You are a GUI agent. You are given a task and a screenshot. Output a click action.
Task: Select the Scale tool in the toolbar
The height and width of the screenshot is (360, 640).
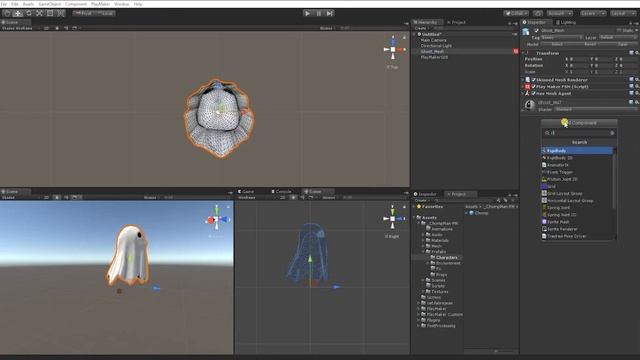pyautogui.click(x=39, y=13)
